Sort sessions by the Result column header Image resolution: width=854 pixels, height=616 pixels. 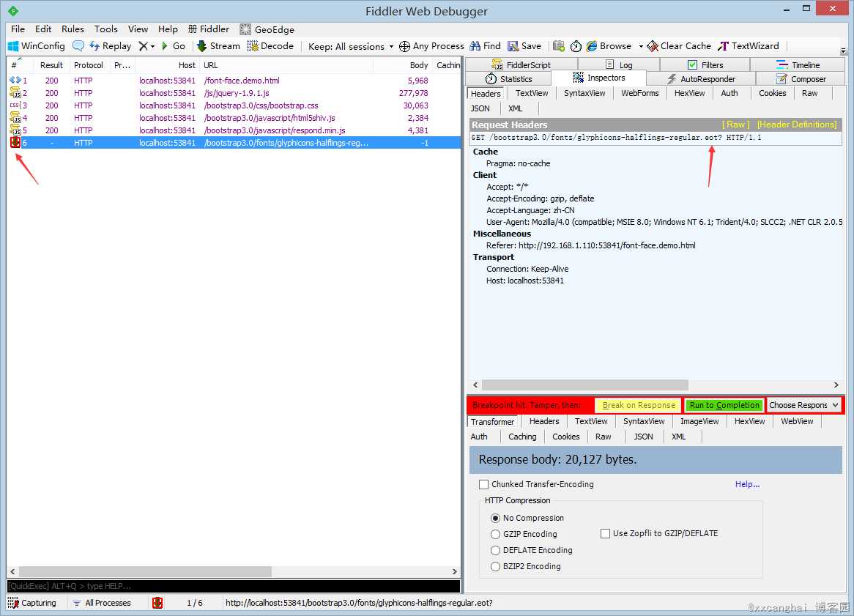point(52,64)
